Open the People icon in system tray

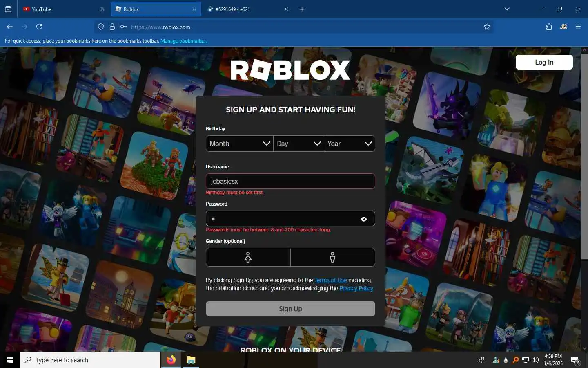click(x=481, y=360)
